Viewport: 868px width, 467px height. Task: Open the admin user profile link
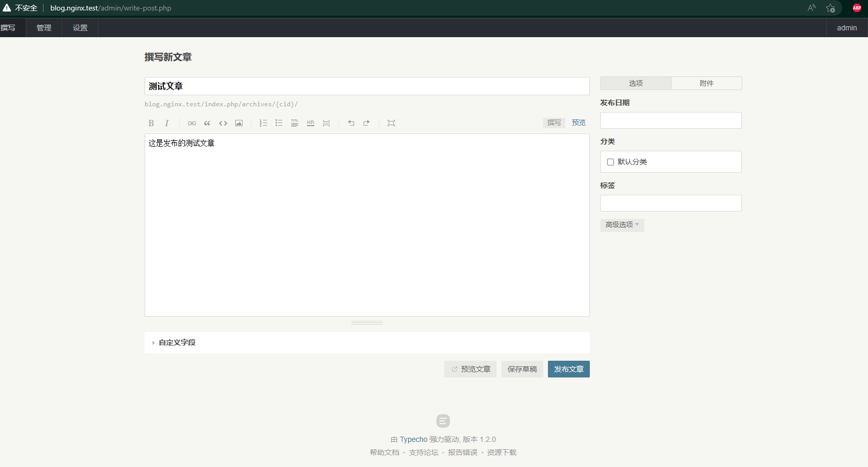847,28
